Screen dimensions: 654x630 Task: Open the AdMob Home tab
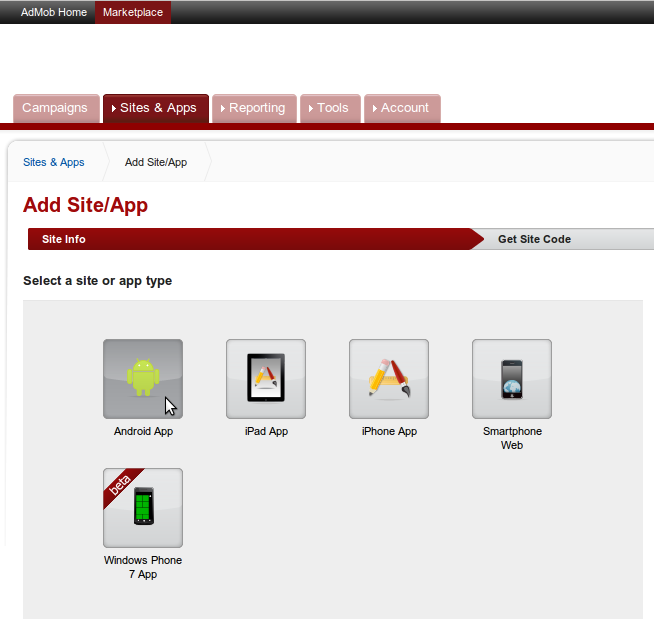click(54, 12)
